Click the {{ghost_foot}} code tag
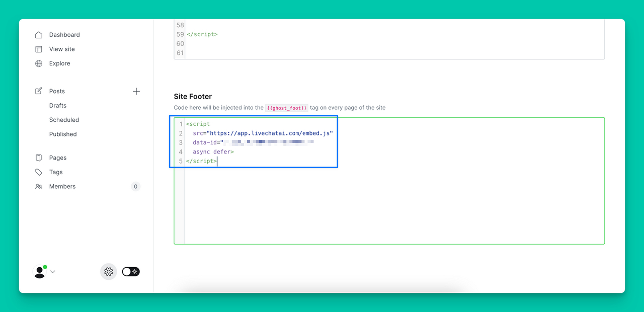Screen dimensions: 644x312 click(x=286, y=108)
